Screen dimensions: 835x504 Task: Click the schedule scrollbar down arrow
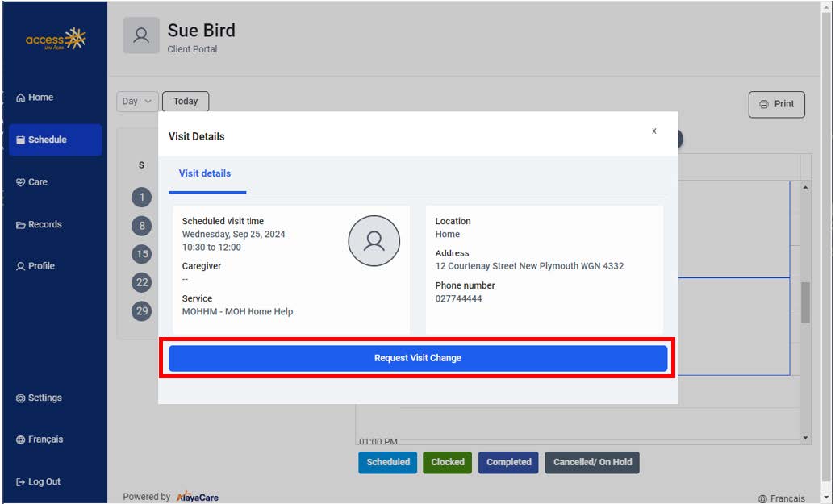[x=805, y=438]
